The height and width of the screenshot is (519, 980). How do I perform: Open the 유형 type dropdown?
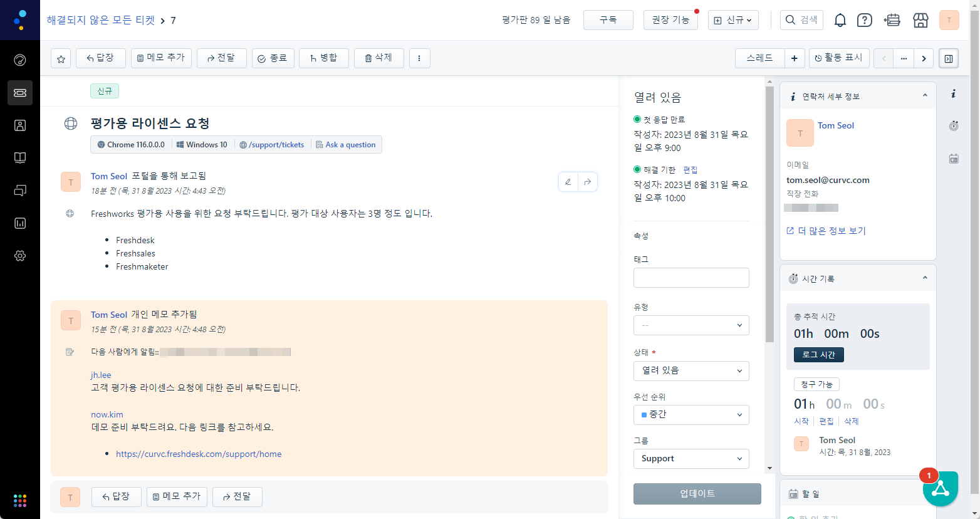tap(691, 325)
